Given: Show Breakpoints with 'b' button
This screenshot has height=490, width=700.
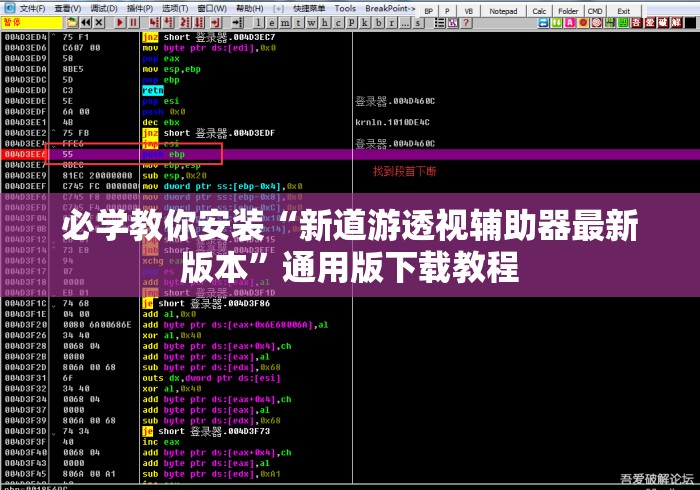Looking at the screenshot, I should tap(379, 23).
